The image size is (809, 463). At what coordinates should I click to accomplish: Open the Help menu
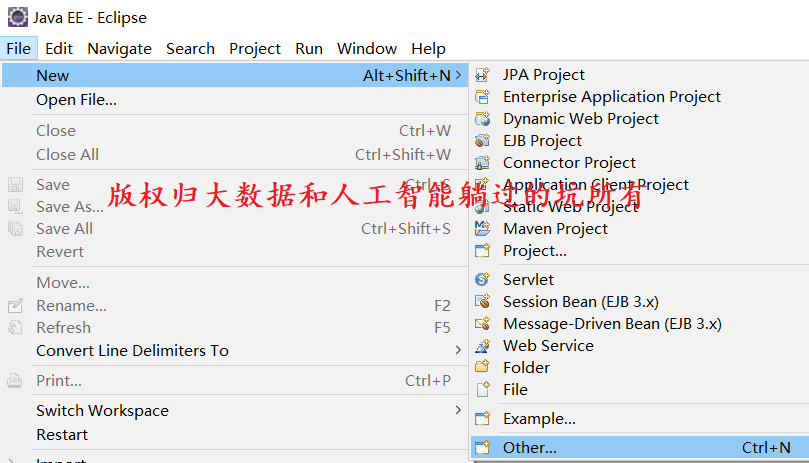(428, 49)
